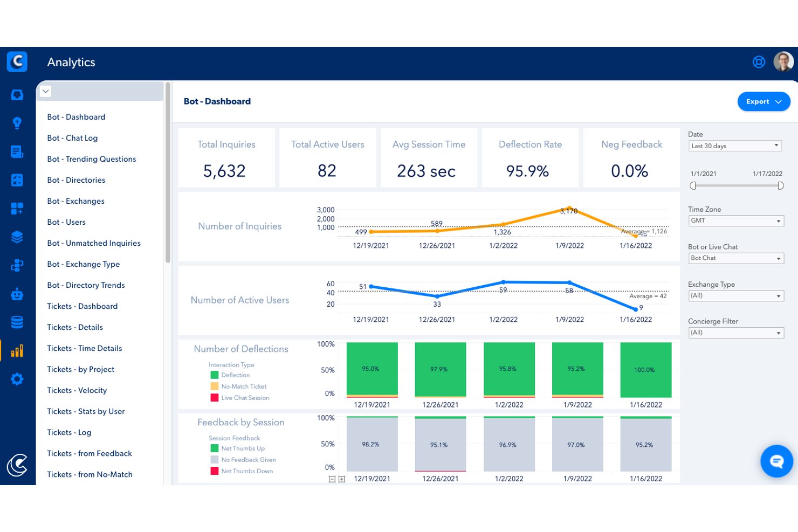
Task: Select Bot - Exchanges report
Action: (x=75, y=201)
